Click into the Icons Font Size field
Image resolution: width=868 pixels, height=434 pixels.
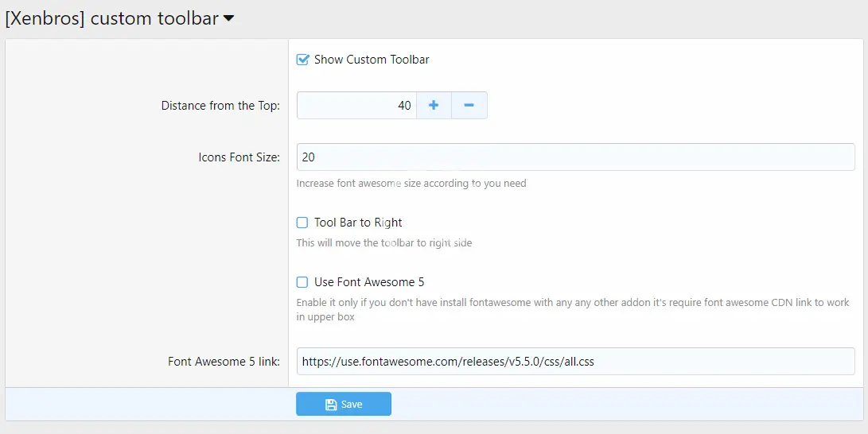[575, 157]
